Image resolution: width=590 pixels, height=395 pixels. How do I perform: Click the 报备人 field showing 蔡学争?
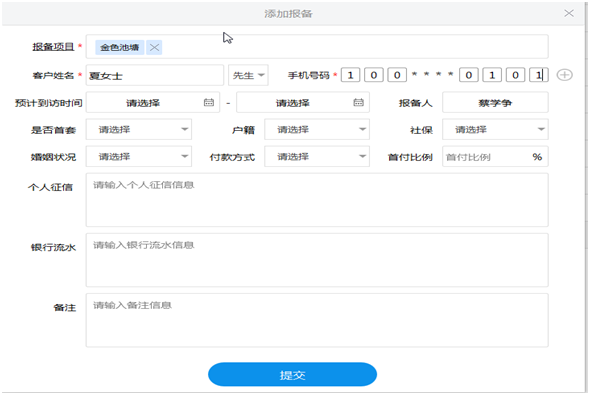click(x=495, y=102)
